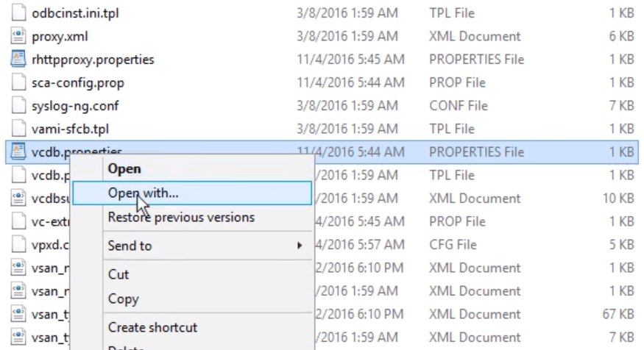The height and width of the screenshot is (350, 644).
Task: Click the vami-sfcb.tpl file icon
Action: pyautogui.click(x=18, y=129)
